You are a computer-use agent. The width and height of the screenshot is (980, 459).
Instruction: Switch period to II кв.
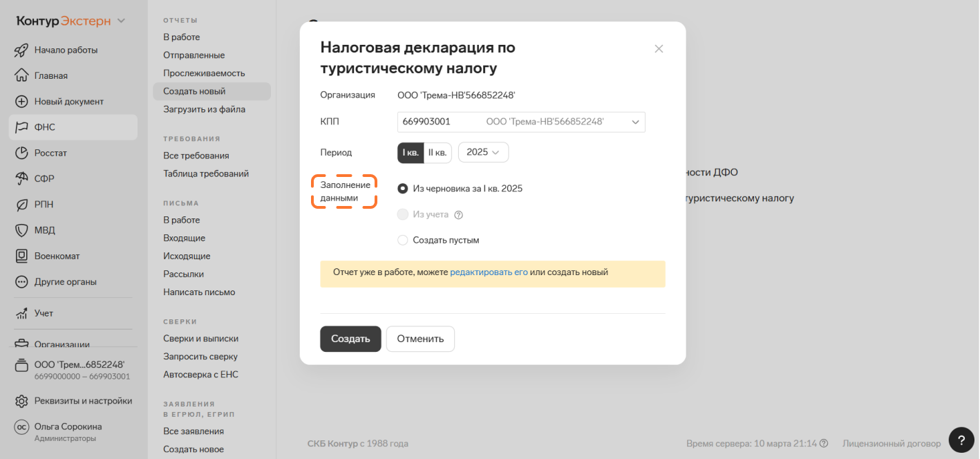coord(437,153)
